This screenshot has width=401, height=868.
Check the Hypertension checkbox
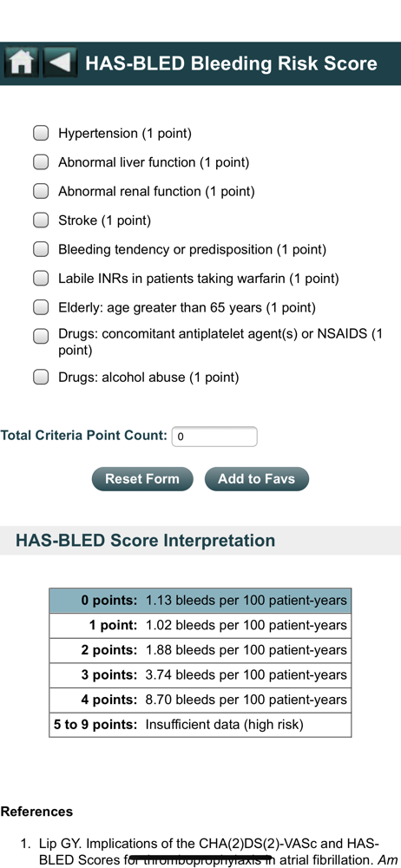[41, 134]
